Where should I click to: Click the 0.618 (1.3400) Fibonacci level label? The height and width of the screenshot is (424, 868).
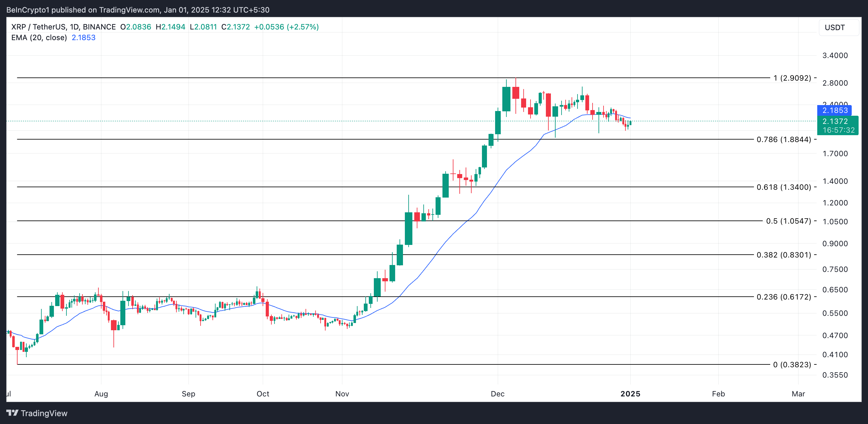click(783, 187)
